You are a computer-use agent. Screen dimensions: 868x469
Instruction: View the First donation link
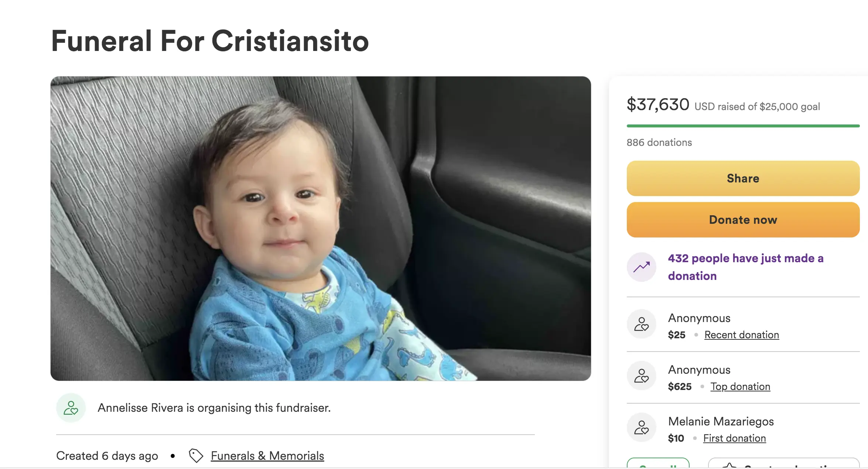point(734,438)
